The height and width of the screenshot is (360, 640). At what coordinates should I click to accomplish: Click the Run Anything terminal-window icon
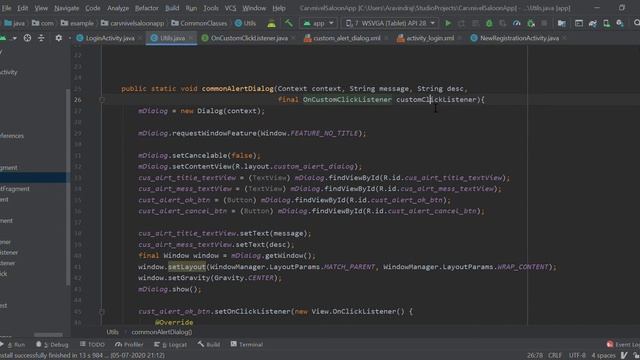579,23
